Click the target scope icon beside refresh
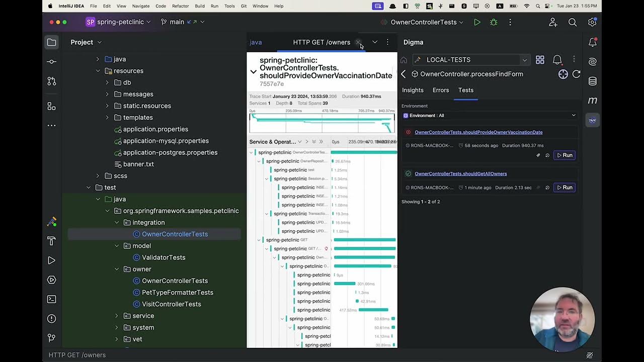 coord(562,74)
